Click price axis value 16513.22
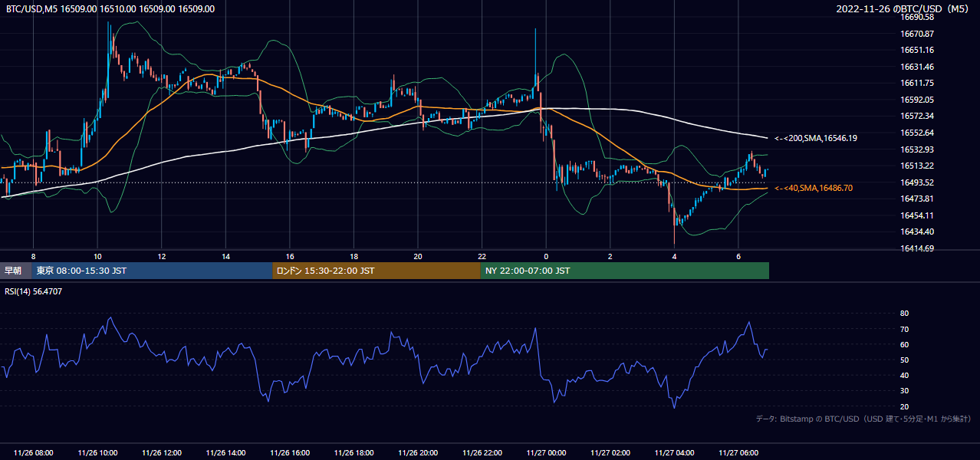This screenshot has height=460, width=980. point(918,166)
